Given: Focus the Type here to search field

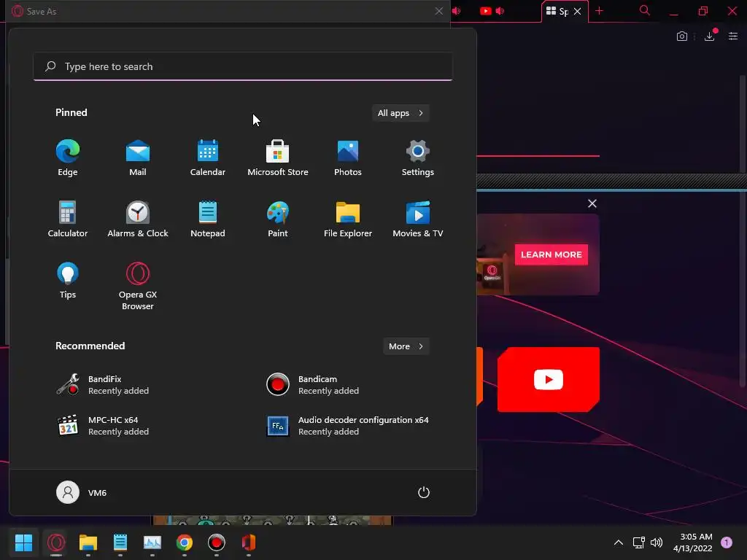Looking at the screenshot, I should tap(243, 66).
